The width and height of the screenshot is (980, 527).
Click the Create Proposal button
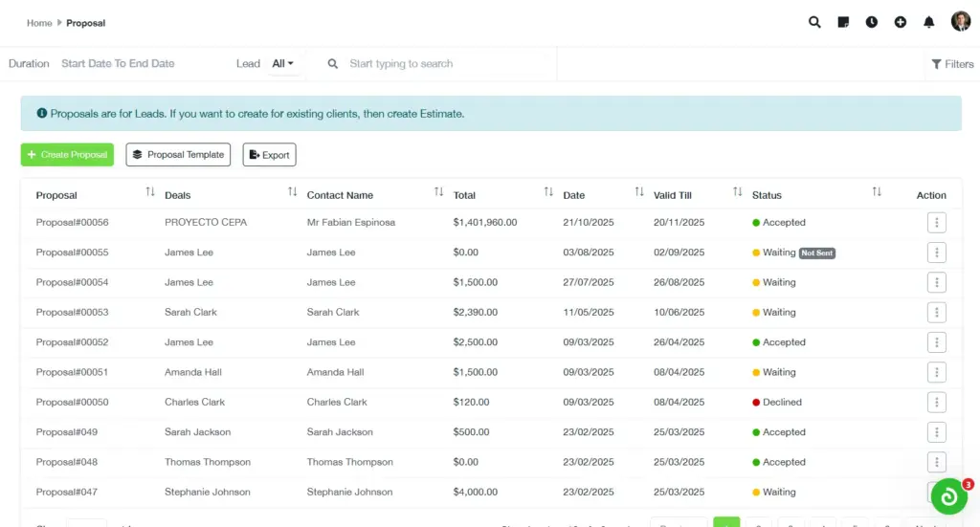click(x=67, y=155)
